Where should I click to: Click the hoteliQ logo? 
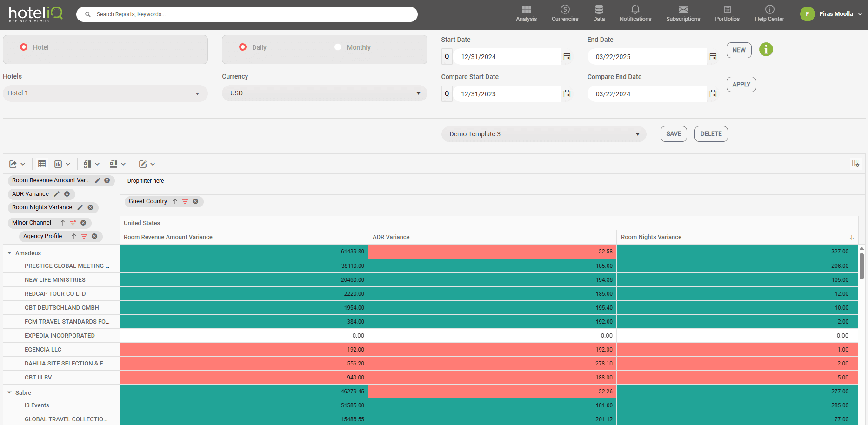[x=36, y=14]
